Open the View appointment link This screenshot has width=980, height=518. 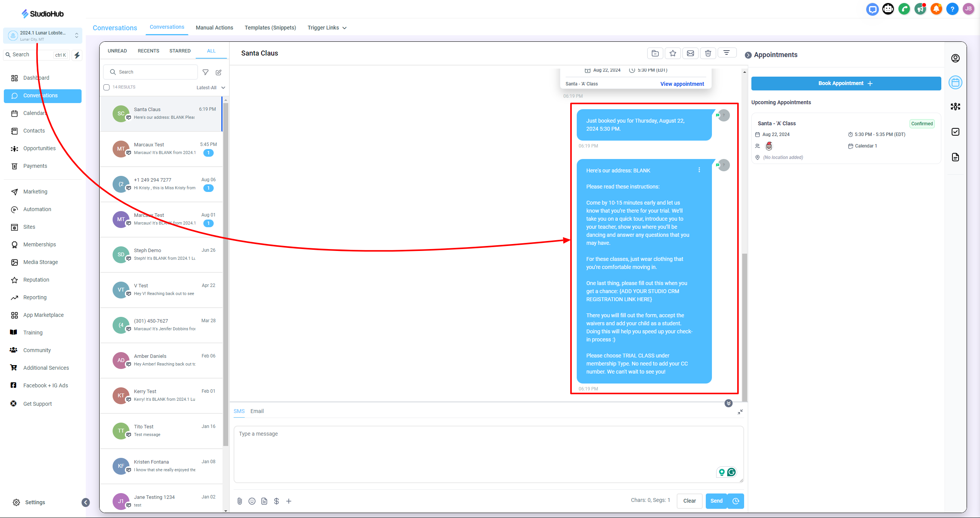[682, 84]
